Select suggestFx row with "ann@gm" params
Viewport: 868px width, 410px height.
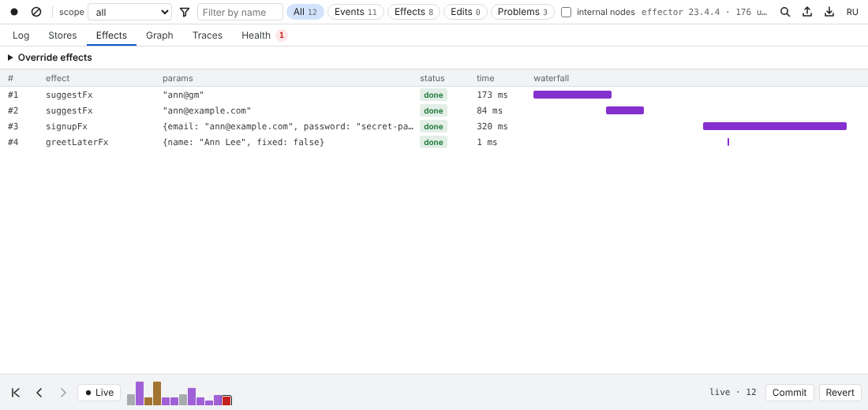[434, 95]
